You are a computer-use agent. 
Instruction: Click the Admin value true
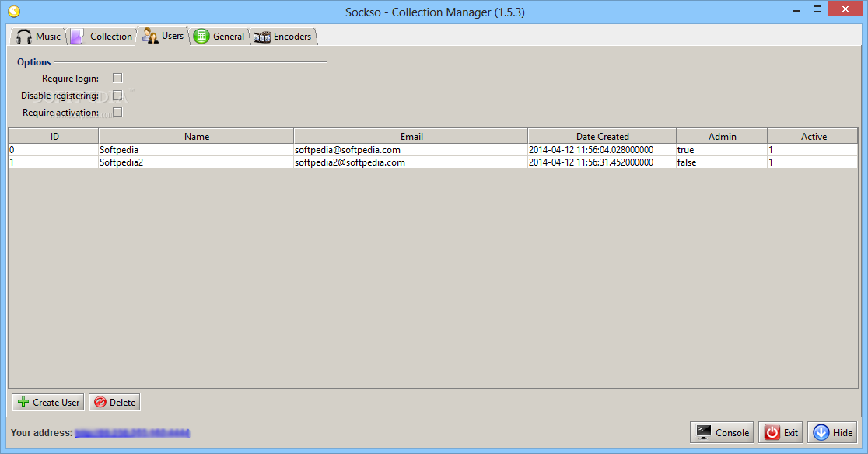point(722,150)
